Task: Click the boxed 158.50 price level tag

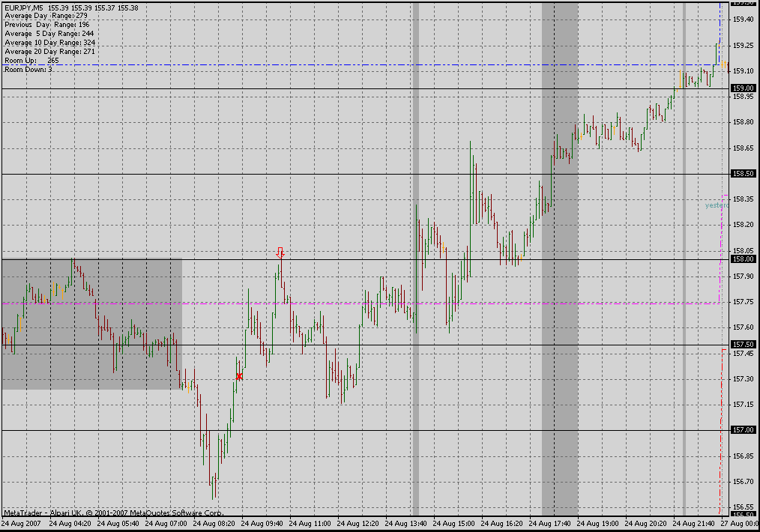Action: click(x=743, y=173)
